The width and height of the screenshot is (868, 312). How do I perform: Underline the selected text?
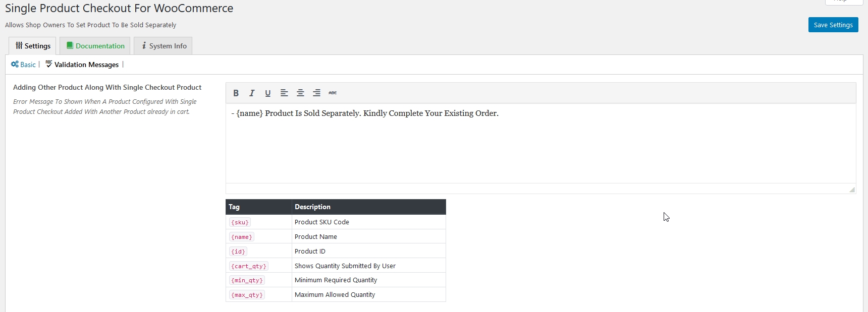pos(268,93)
